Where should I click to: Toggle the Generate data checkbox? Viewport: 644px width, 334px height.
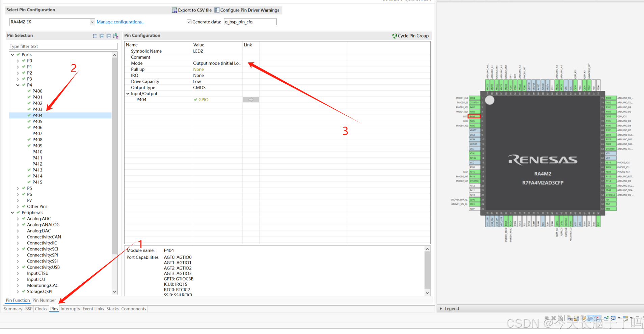tap(189, 22)
